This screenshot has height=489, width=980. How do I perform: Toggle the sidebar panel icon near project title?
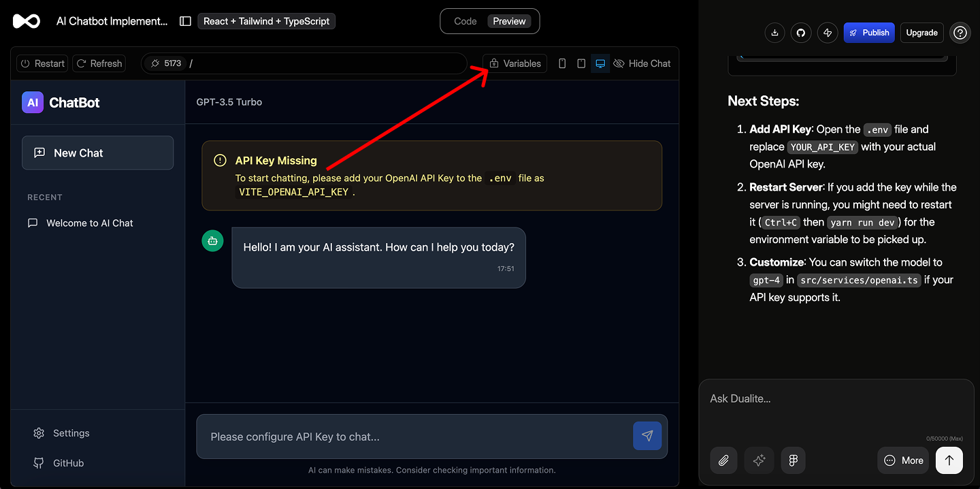tap(185, 21)
